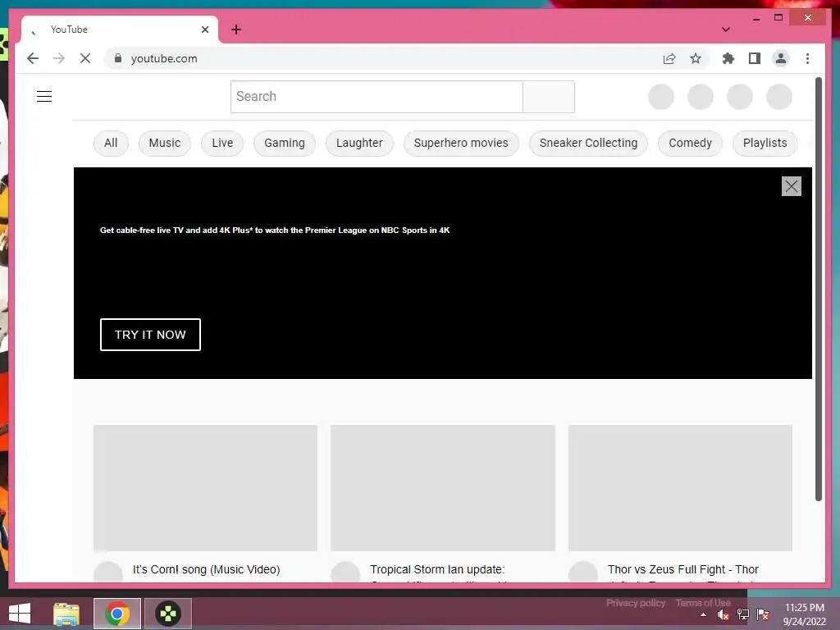Click channel avatar beside Thor vs Zeus
Viewport: 840px width, 630px height.
583,572
